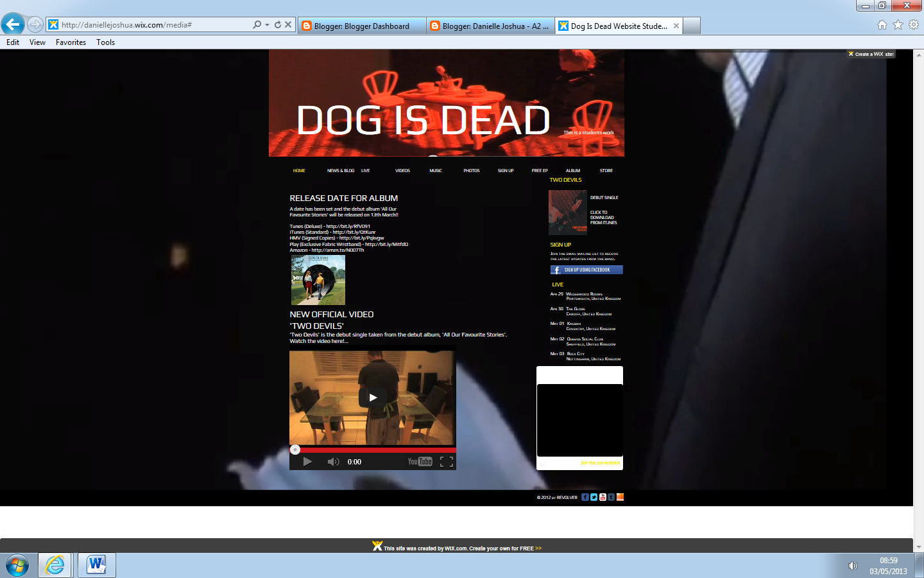924x578 pixels.
Task: Click the May 02 Queens Social Club listing
Action: 583,342
